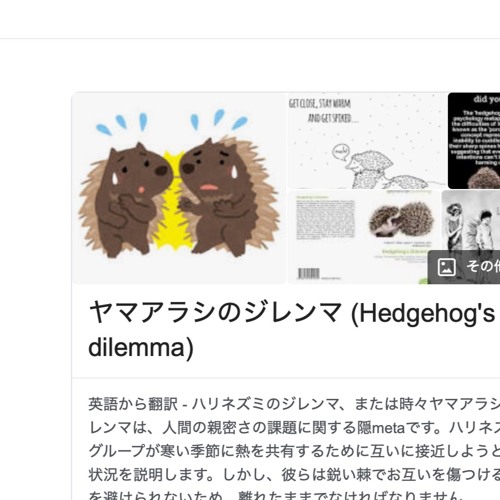Click the speech bubble in hedgehog sketch
The height and width of the screenshot is (500, 500).
342,153
